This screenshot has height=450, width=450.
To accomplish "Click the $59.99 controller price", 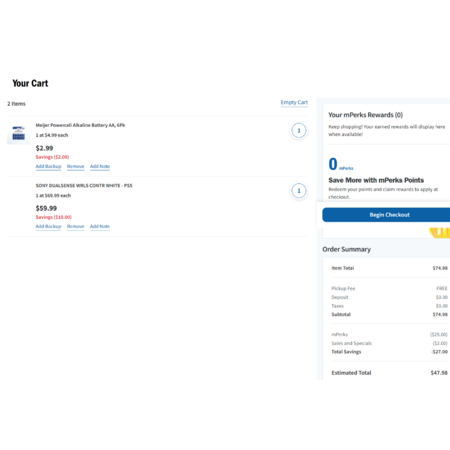I will coord(46,208).
